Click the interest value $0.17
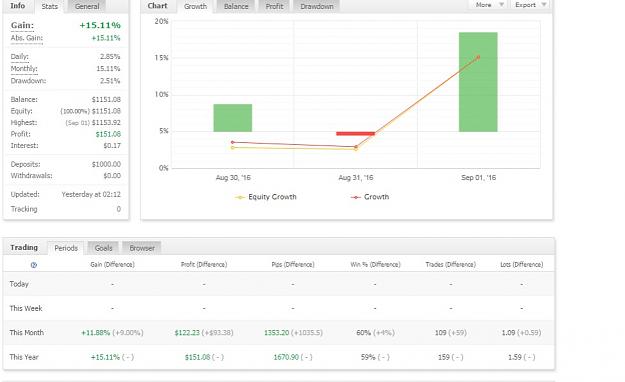 pos(112,146)
